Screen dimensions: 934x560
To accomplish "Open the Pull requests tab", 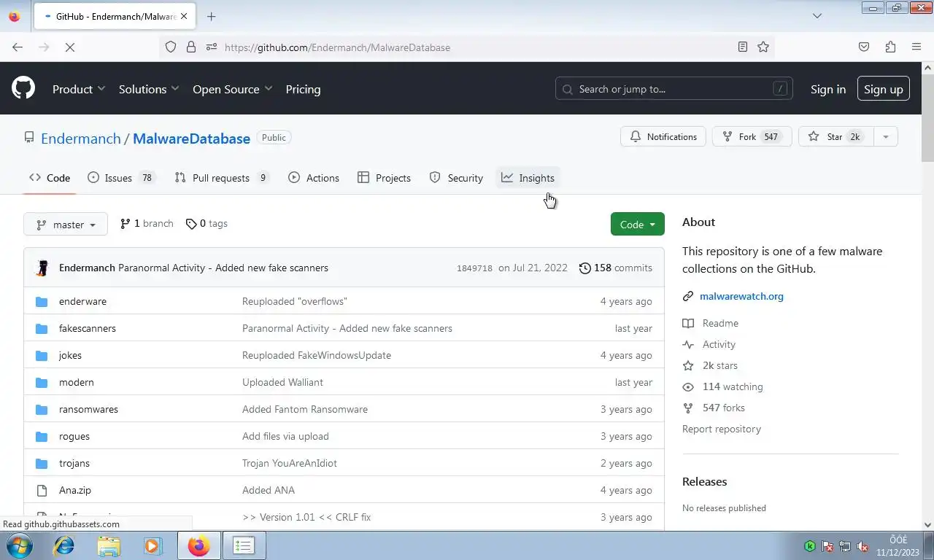I will coord(222,178).
